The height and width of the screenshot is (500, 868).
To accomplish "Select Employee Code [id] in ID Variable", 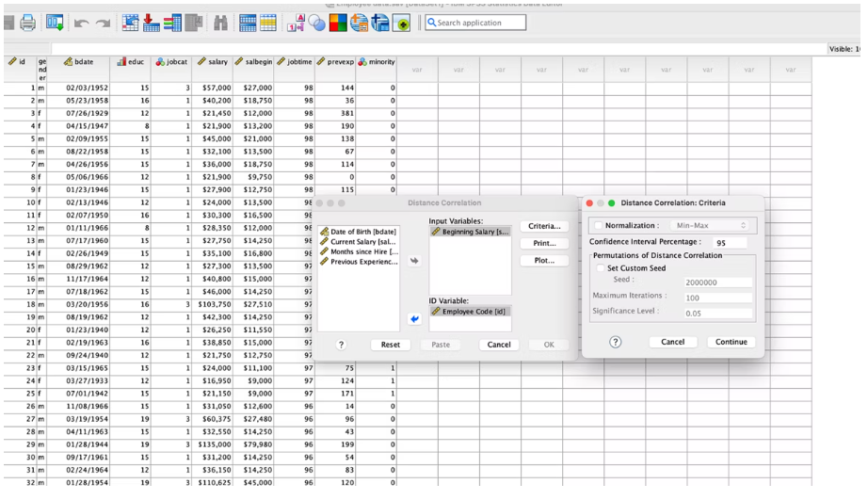I will pyautogui.click(x=470, y=311).
